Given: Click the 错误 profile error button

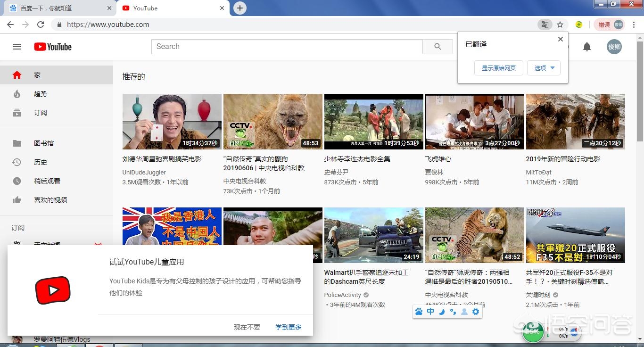Looking at the screenshot, I should (x=611, y=25).
